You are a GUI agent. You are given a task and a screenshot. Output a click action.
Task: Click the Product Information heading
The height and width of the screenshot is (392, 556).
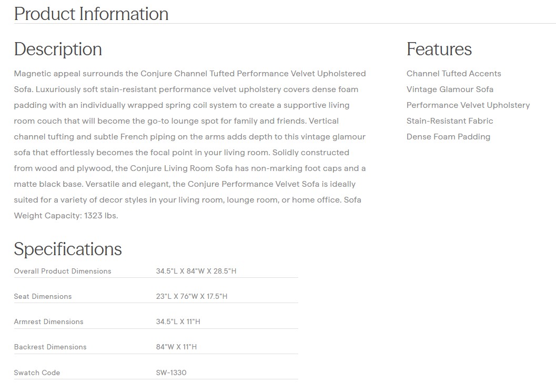tap(91, 14)
